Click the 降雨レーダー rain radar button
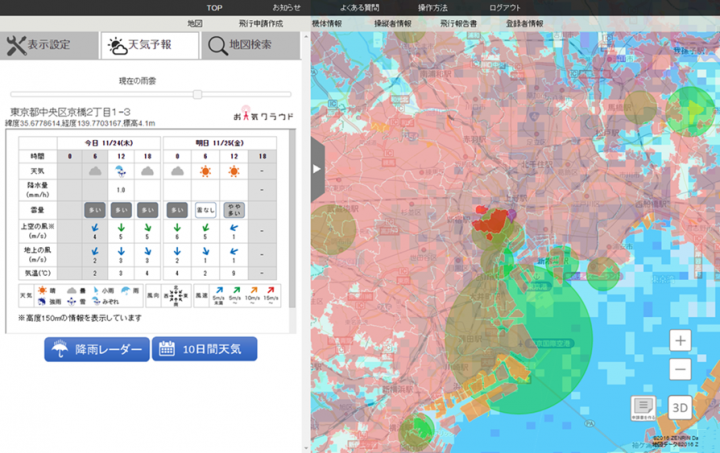The image size is (720, 453). point(96,349)
